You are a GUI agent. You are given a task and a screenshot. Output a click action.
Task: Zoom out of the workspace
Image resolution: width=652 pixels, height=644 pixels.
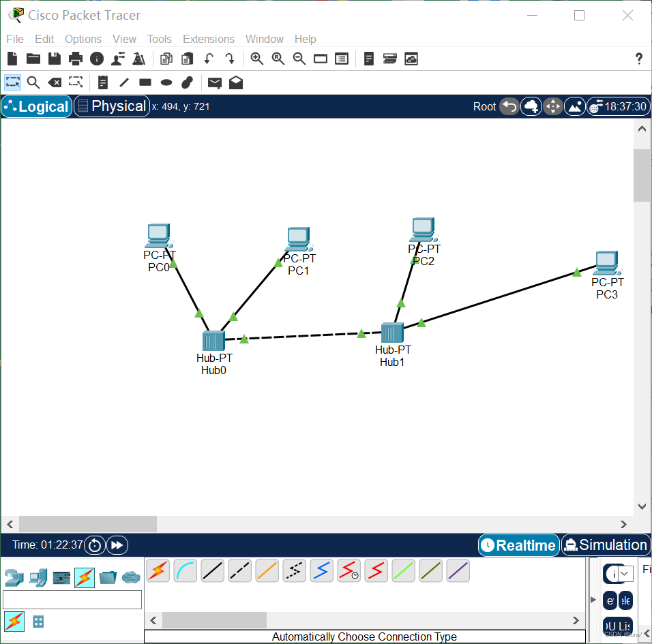(299, 59)
